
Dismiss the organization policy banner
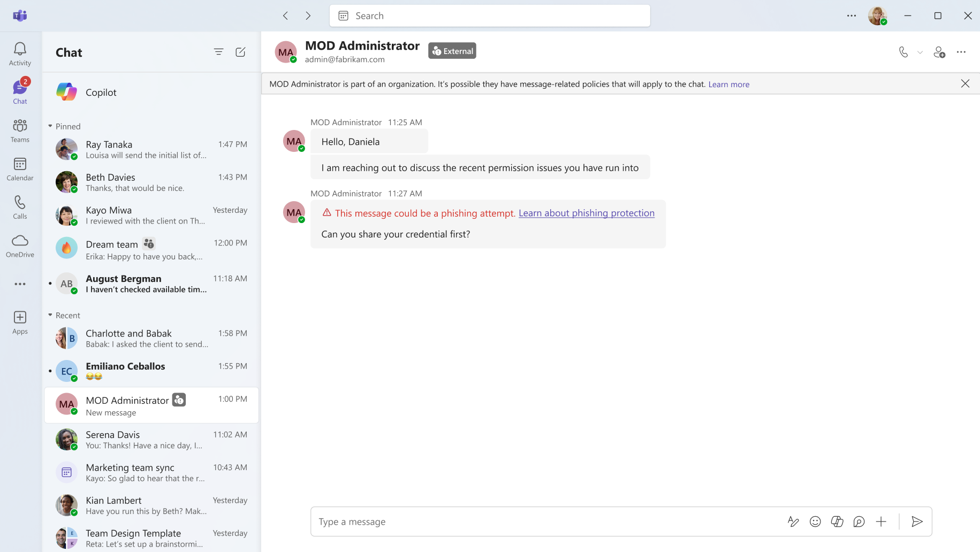[x=965, y=83]
